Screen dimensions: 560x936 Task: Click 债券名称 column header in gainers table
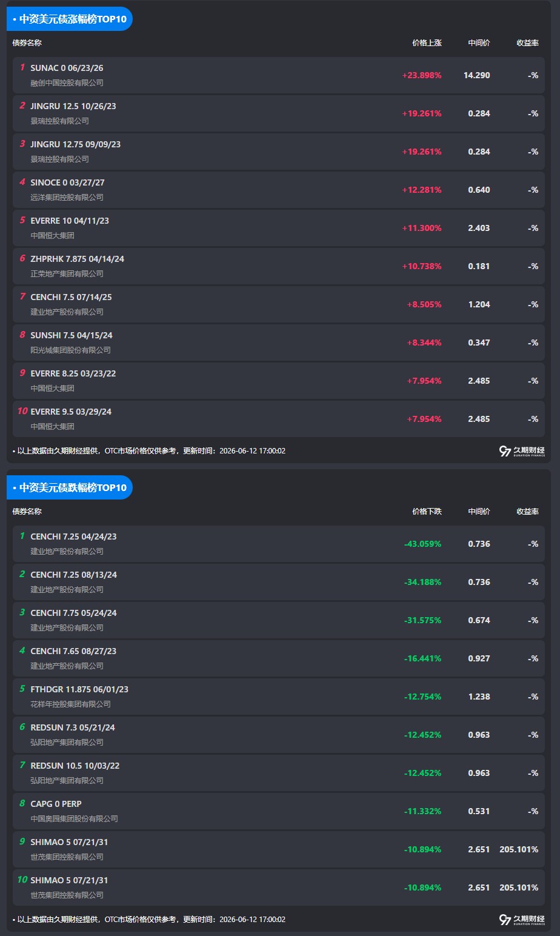(x=27, y=43)
